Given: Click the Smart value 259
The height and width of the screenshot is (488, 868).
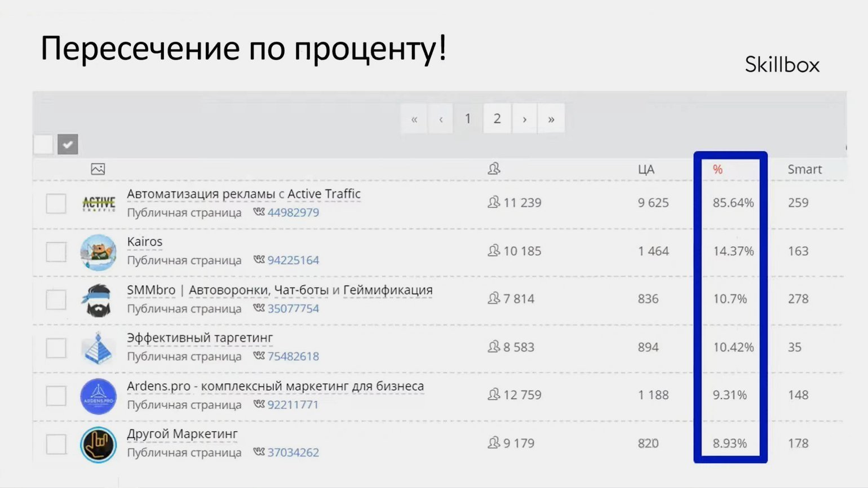Looking at the screenshot, I should pyautogui.click(x=798, y=203).
